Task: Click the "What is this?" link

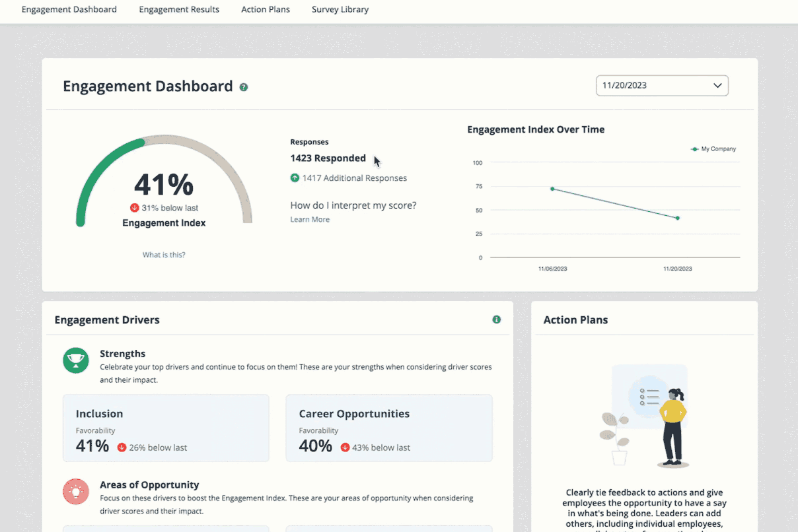Action: pos(164,255)
